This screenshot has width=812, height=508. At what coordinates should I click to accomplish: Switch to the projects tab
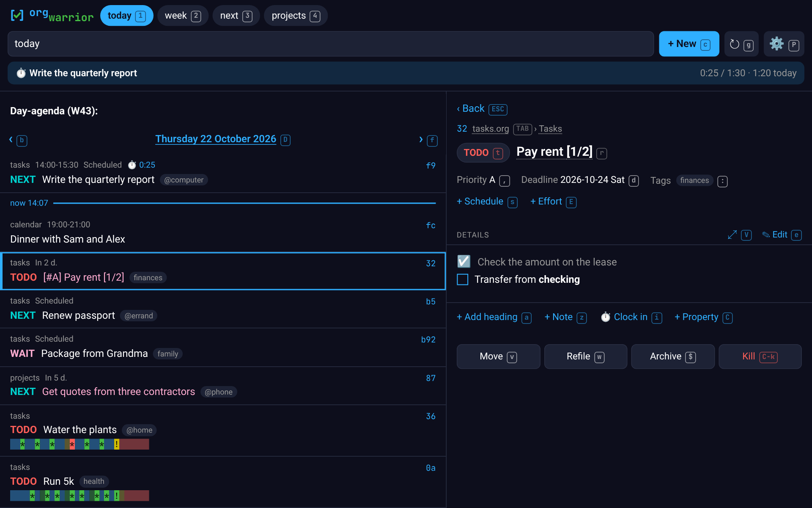[296, 16]
